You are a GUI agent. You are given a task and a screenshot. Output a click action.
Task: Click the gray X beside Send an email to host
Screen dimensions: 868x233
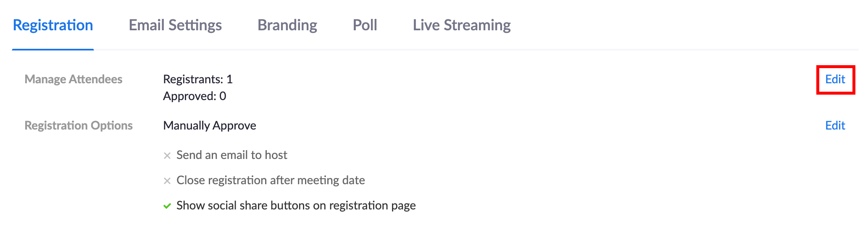coord(167,156)
